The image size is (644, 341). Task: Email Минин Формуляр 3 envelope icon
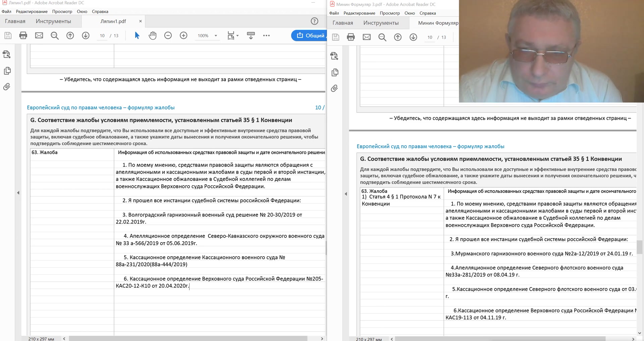point(367,37)
